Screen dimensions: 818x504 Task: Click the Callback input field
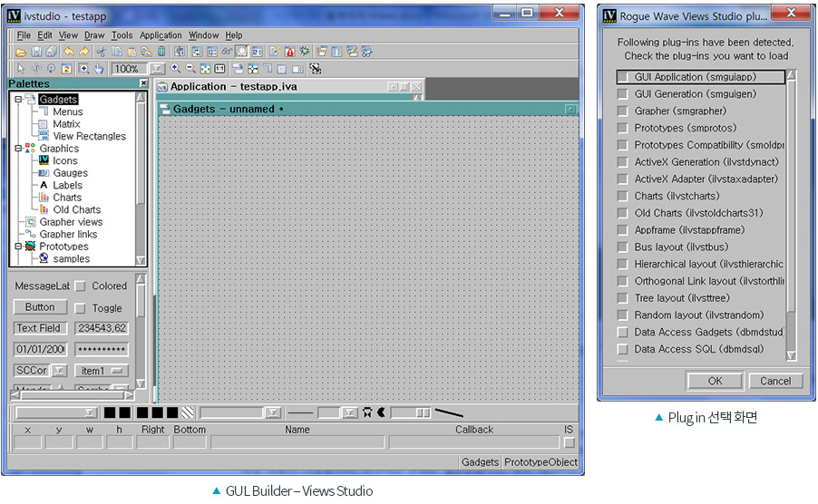pyautogui.click(x=474, y=442)
